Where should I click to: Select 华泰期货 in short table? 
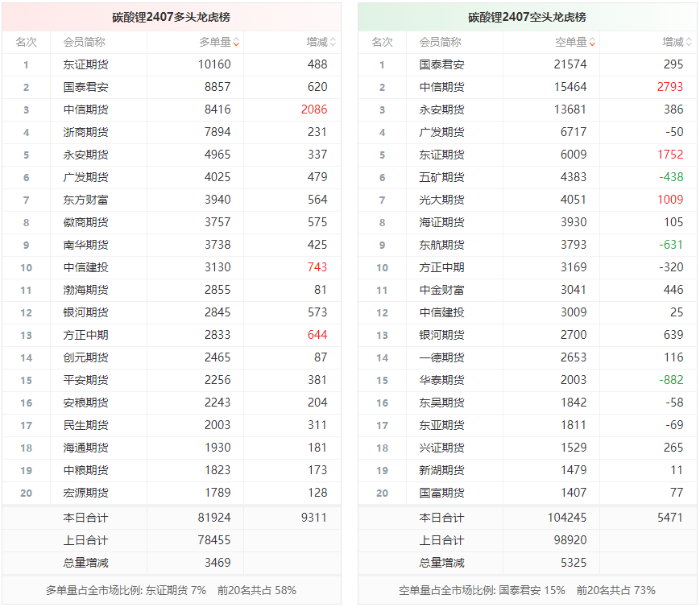tap(441, 380)
